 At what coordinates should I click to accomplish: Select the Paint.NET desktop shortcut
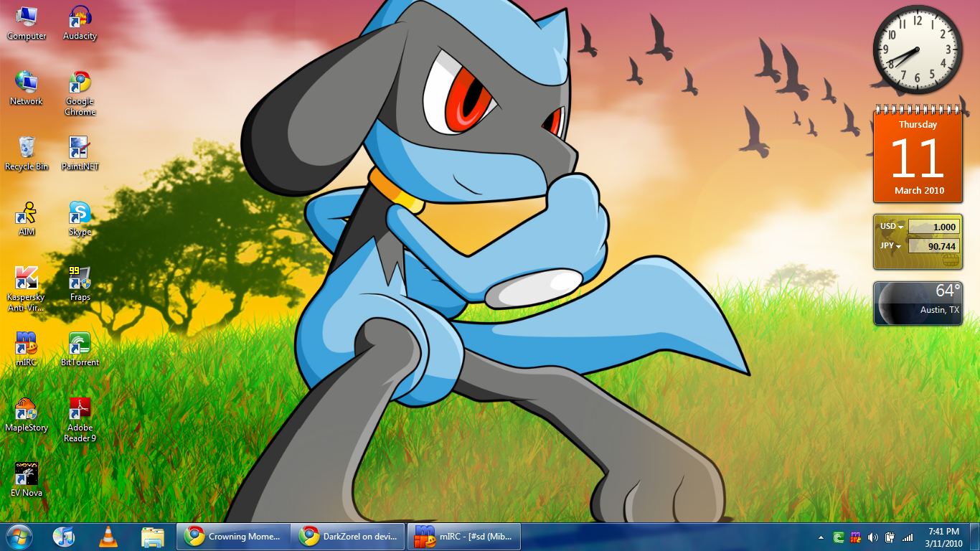(80, 154)
